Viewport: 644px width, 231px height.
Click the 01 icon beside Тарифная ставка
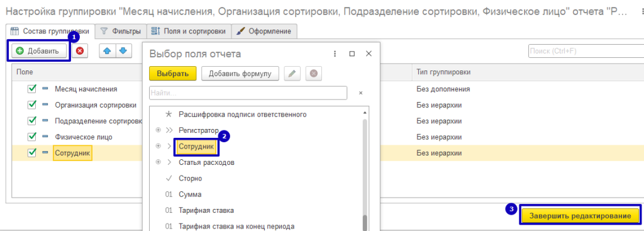169,210
